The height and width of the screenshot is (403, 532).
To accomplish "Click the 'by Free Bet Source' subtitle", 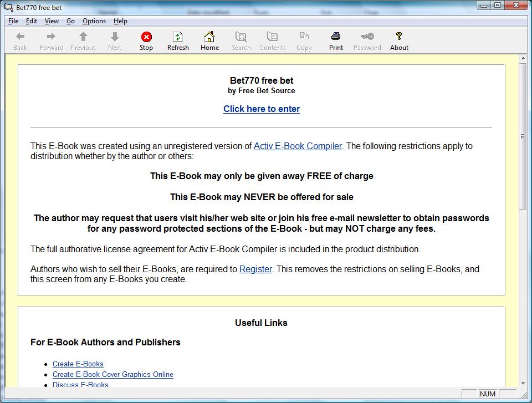I will [262, 91].
